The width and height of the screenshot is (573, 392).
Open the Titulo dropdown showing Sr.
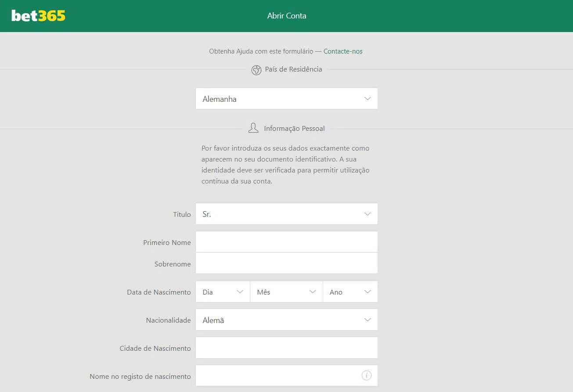(286, 214)
